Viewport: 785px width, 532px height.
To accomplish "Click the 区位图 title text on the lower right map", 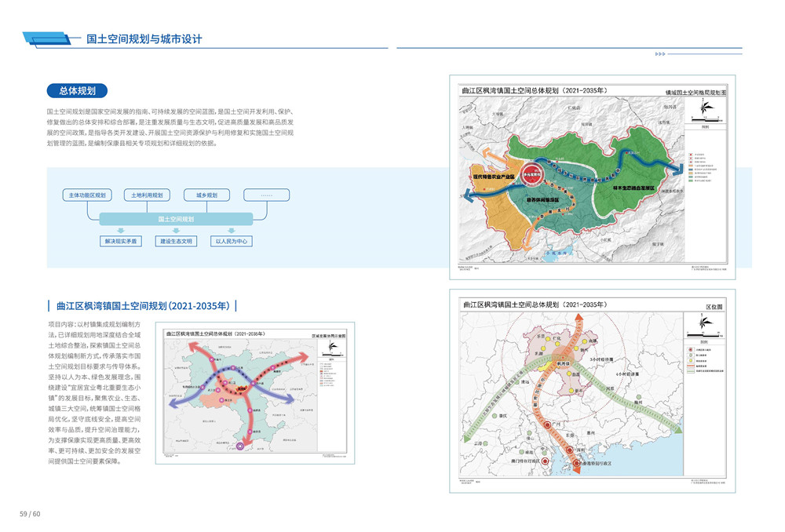I will [714, 307].
